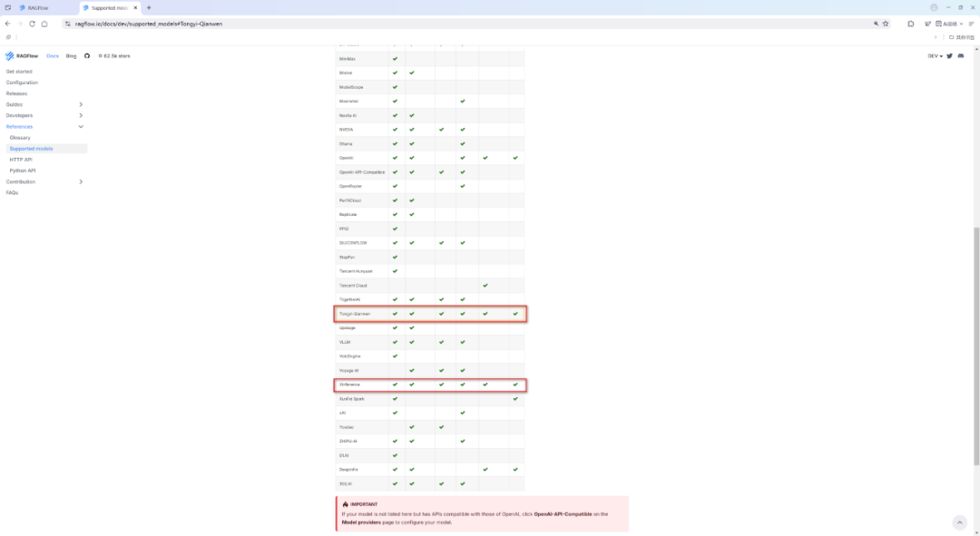The height and width of the screenshot is (536, 980).
Task: Expand the Guides sidebar section
Action: click(x=81, y=104)
